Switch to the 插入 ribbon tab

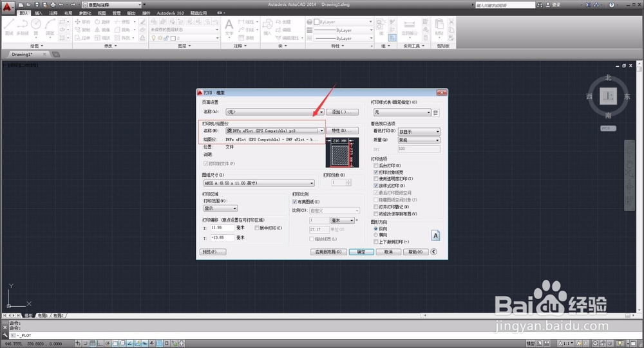[38, 13]
